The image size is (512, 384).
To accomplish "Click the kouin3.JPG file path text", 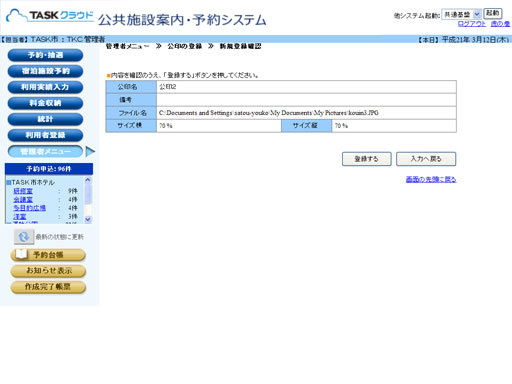I will click(269, 113).
